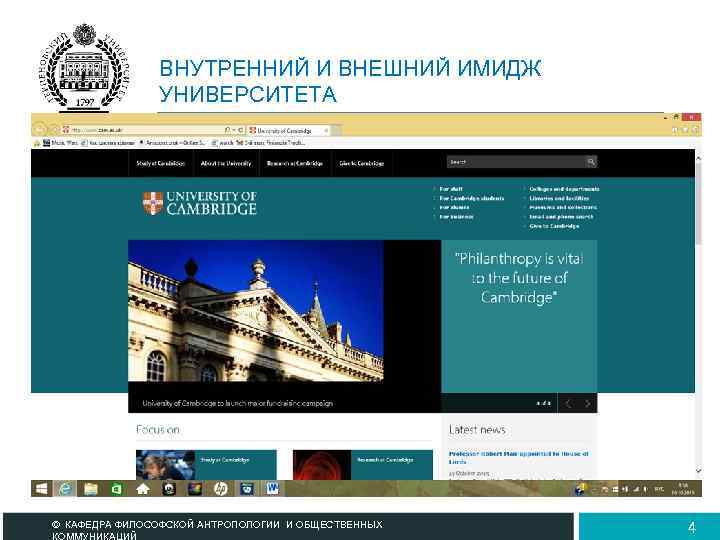Viewport: 720px width, 540px height.
Task: Click the scrollbar down arrow
Action: tap(698, 471)
